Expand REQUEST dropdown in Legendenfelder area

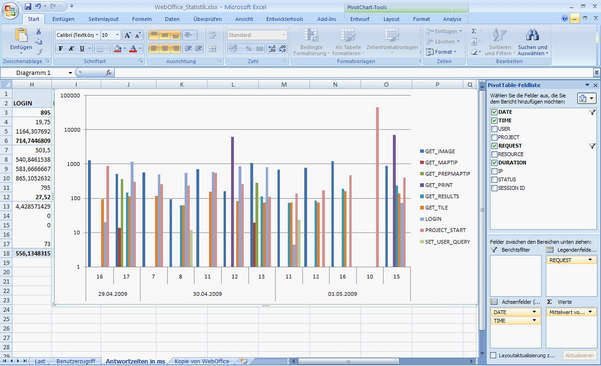[590, 260]
